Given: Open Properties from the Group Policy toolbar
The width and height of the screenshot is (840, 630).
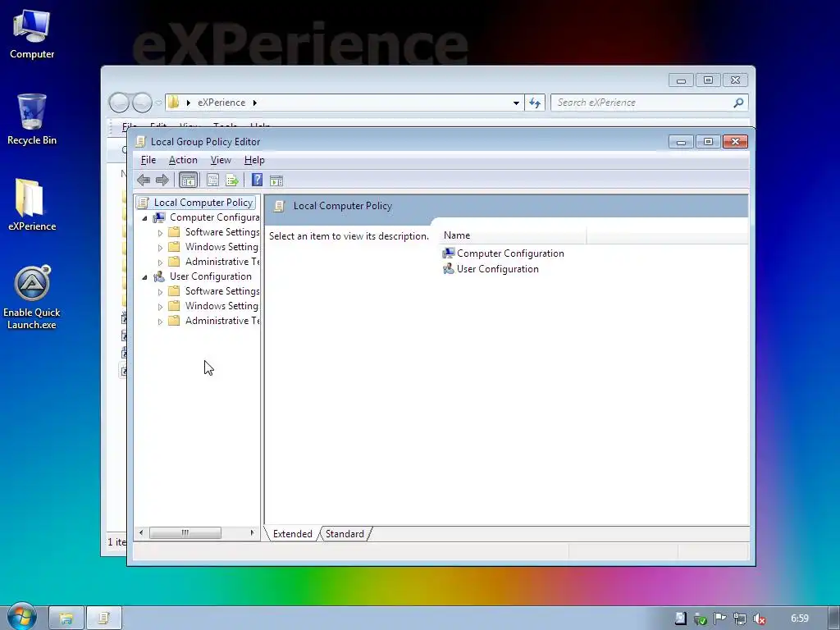Looking at the screenshot, I should [x=212, y=180].
